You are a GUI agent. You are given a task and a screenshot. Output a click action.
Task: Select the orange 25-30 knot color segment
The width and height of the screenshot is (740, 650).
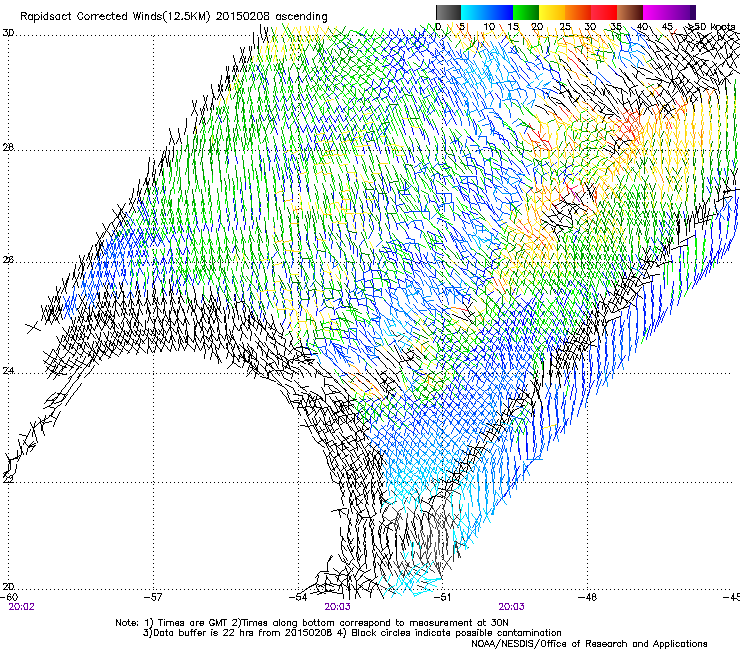[578, 12]
